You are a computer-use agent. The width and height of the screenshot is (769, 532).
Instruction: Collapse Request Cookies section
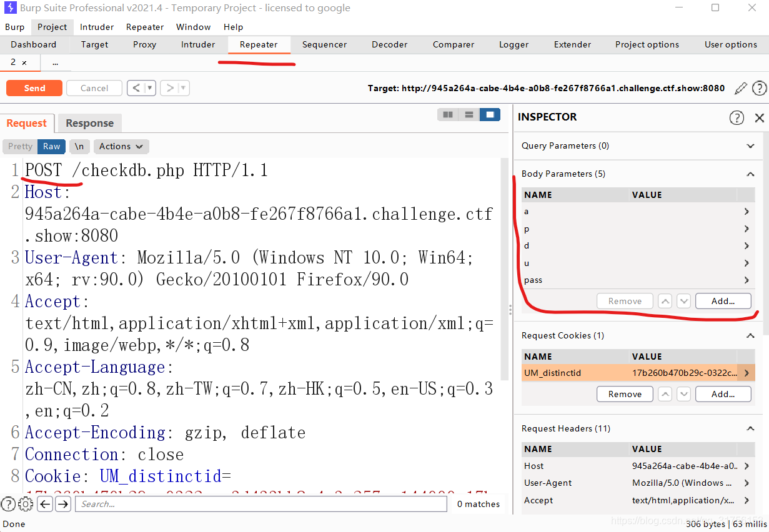coord(750,336)
